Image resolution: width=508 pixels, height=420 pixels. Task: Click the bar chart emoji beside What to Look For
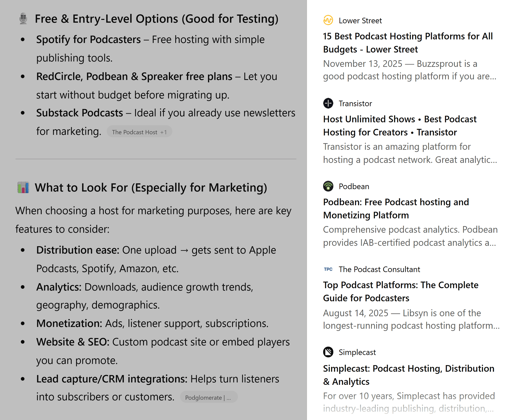[23, 187]
